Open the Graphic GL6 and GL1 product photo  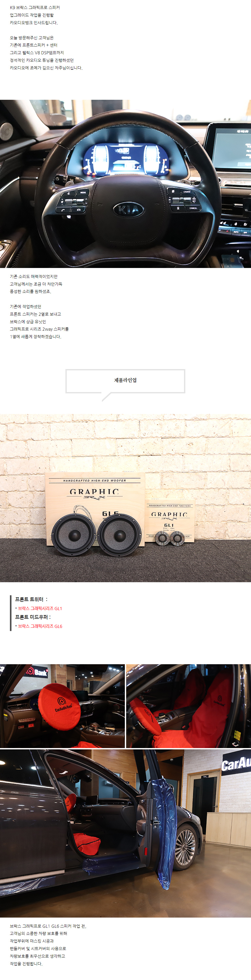tap(125, 498)
